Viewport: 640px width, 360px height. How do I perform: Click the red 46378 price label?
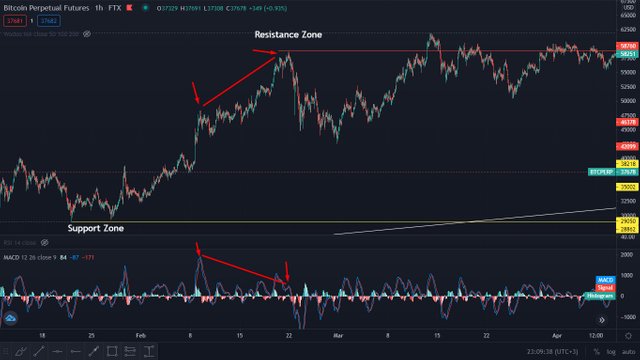tap(628, 122)
